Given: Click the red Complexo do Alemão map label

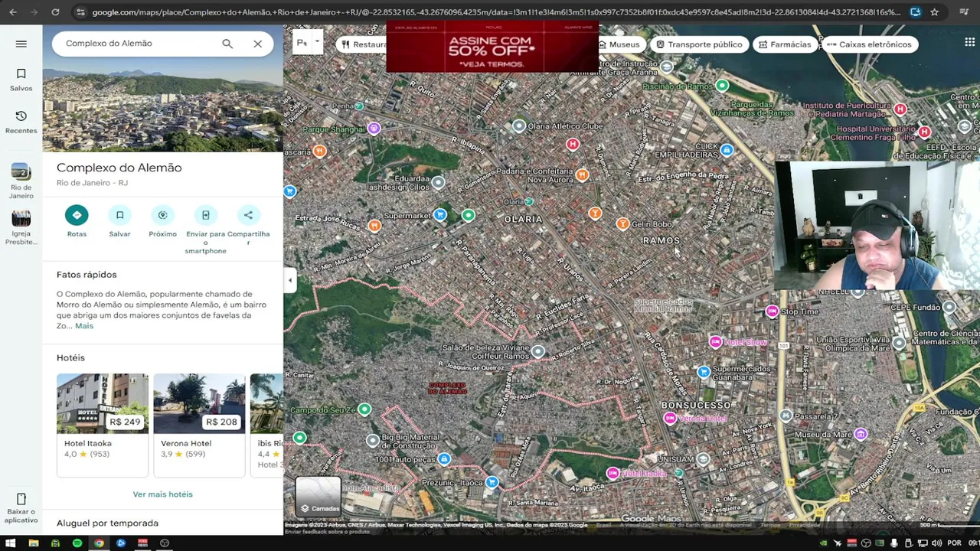Looking at the screenshot, I should click(x=447, y=388).
